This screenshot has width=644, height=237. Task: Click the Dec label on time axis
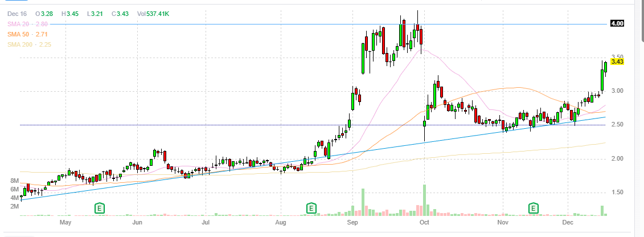coord(567,223)
